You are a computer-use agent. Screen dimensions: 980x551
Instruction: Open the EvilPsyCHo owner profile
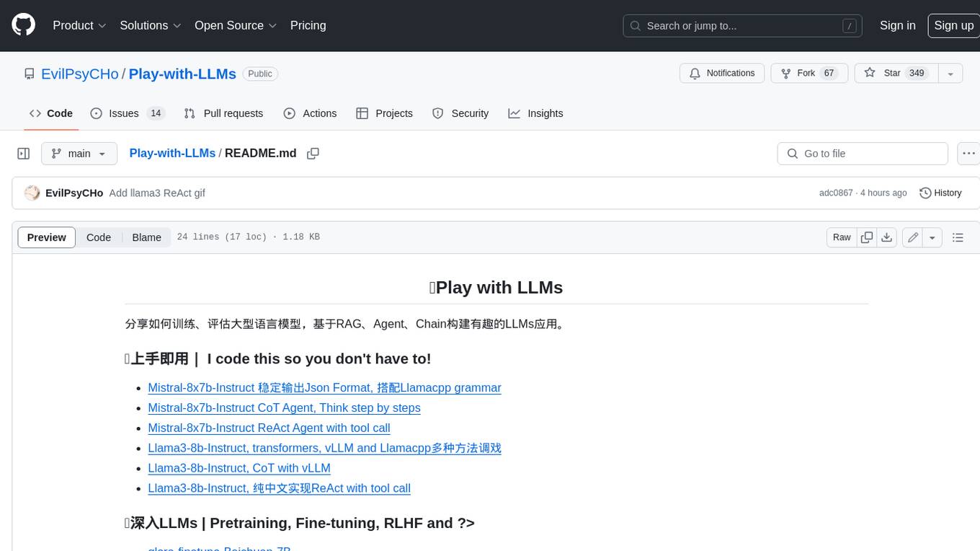click(80, 74)
